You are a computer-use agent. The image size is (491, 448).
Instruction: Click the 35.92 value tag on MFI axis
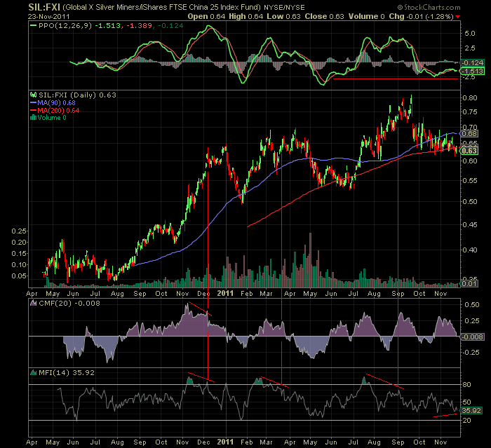coord(471,410)
